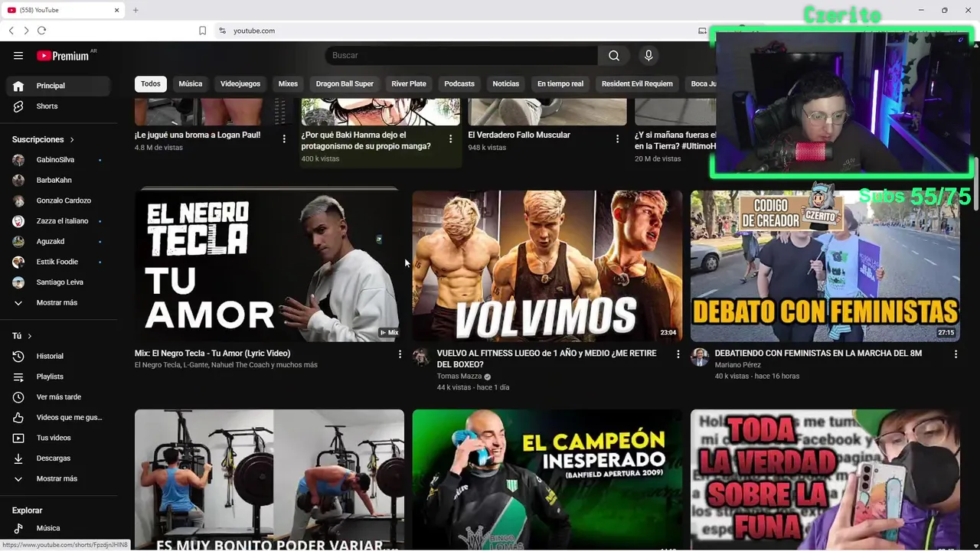Reload the page in browser
The width and height of the screenshot is (980, 551).
(x=41, y=31)
